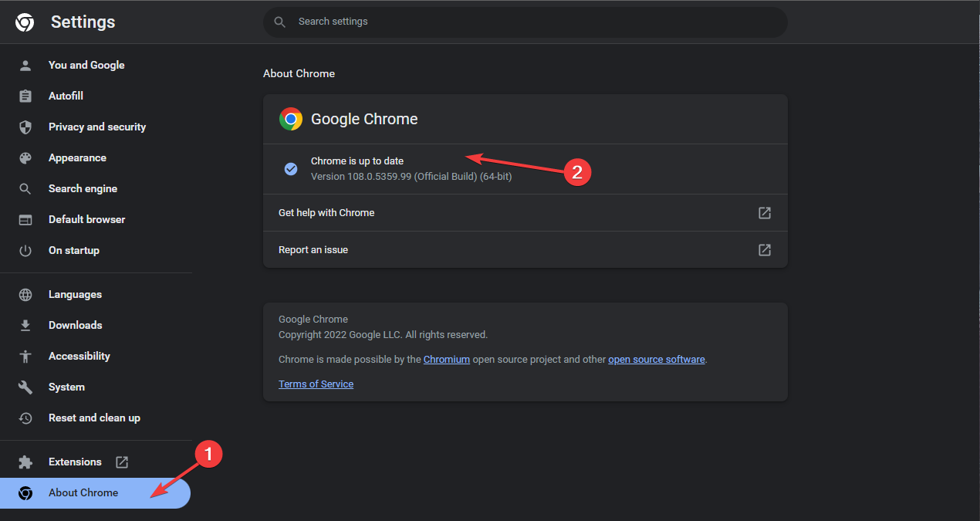
Task: Click the external link icon beside Extensions
Action: [122, 462]
